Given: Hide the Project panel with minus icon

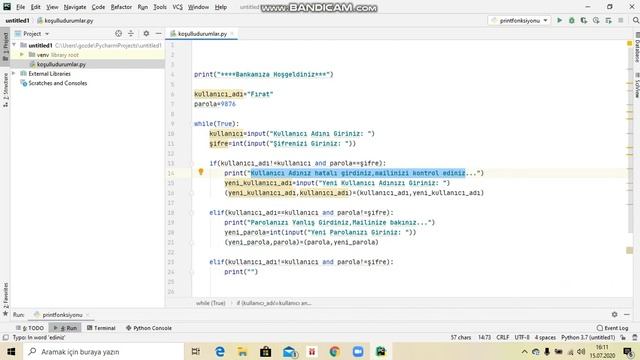Looking at the screenshot, I should [x=158, y=33].
